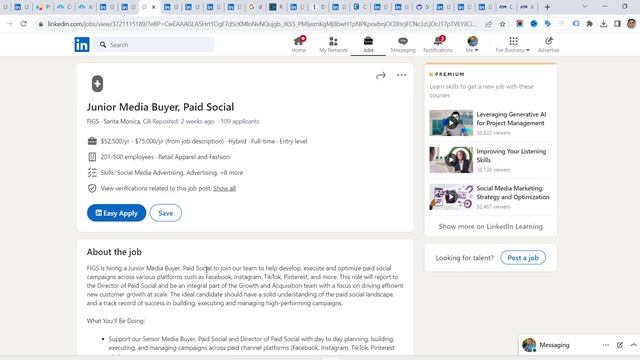
Task: Open a new browser tab
Action: (547, 7)
